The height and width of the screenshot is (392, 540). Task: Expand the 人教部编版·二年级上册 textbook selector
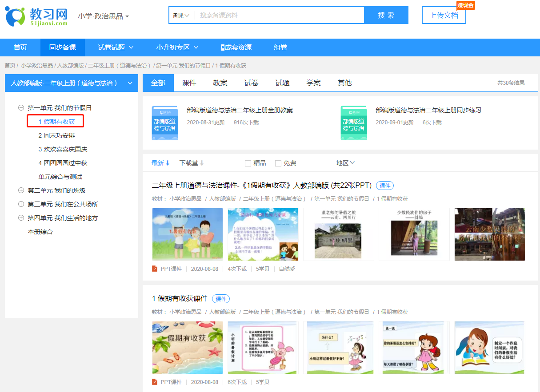pos(72,83)
